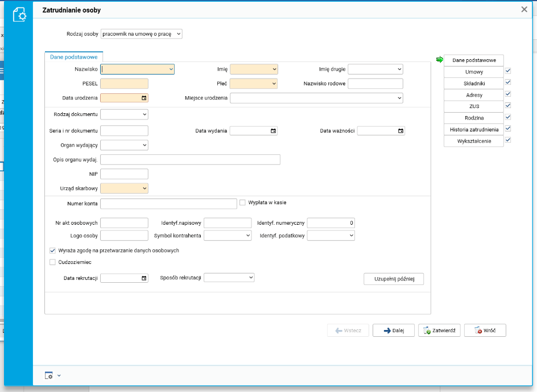The width and height of the screenshot is (537, 392).
Task: Click the Uzupełnij później button
Action: tap(394, 279)
